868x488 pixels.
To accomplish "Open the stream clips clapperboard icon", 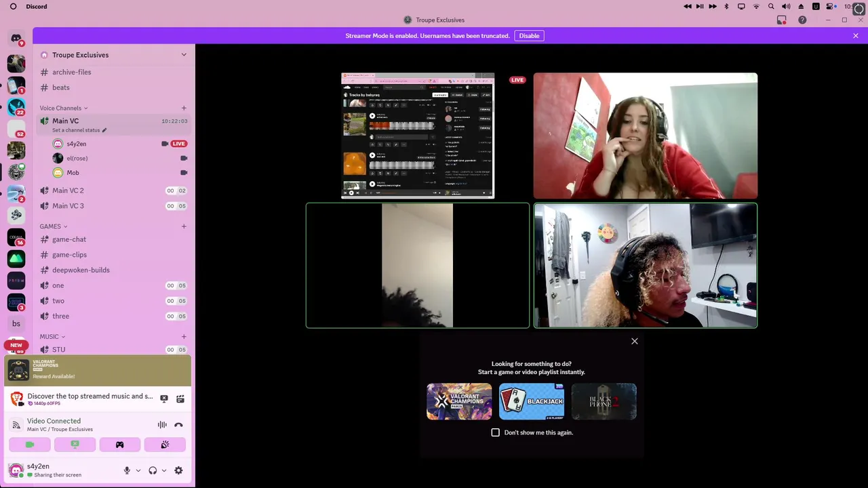I will 180,399.
